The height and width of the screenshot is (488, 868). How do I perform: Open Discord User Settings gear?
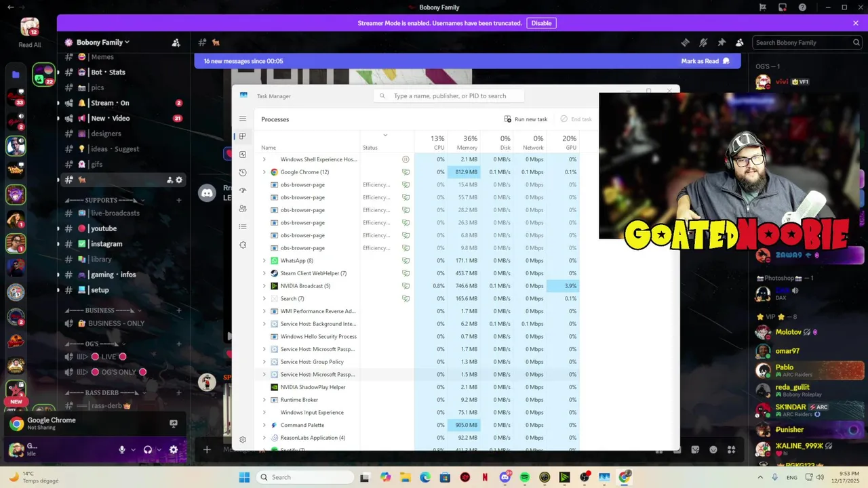coord(174,449)
